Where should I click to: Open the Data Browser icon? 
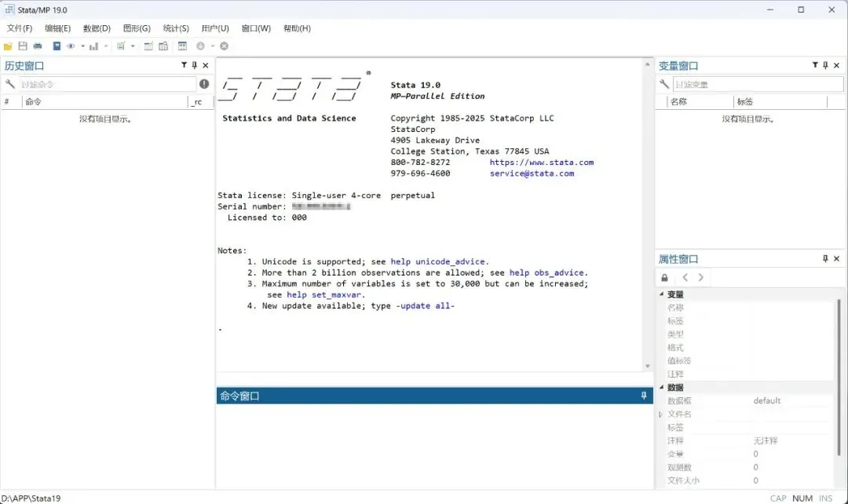pos(163,46)
